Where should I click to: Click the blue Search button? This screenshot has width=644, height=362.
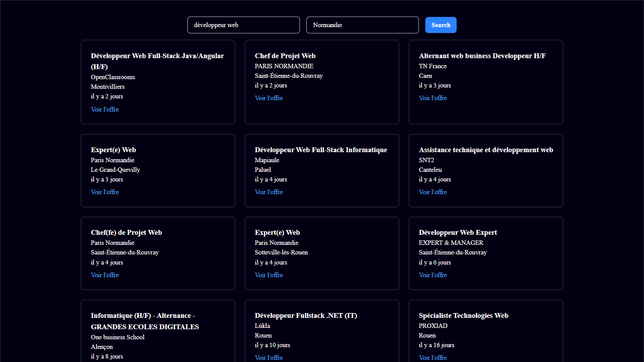[x=440, y=25]
